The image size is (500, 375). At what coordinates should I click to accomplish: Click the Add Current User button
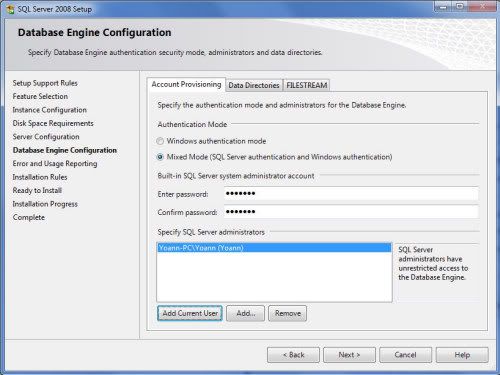190,313
